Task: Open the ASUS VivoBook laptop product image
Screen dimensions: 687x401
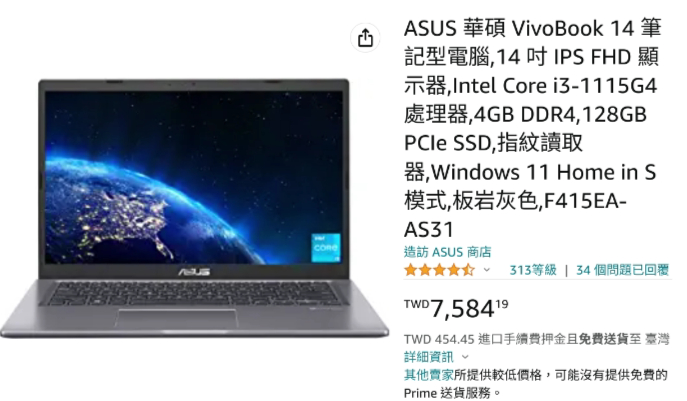Action: (x=195, y=208)
